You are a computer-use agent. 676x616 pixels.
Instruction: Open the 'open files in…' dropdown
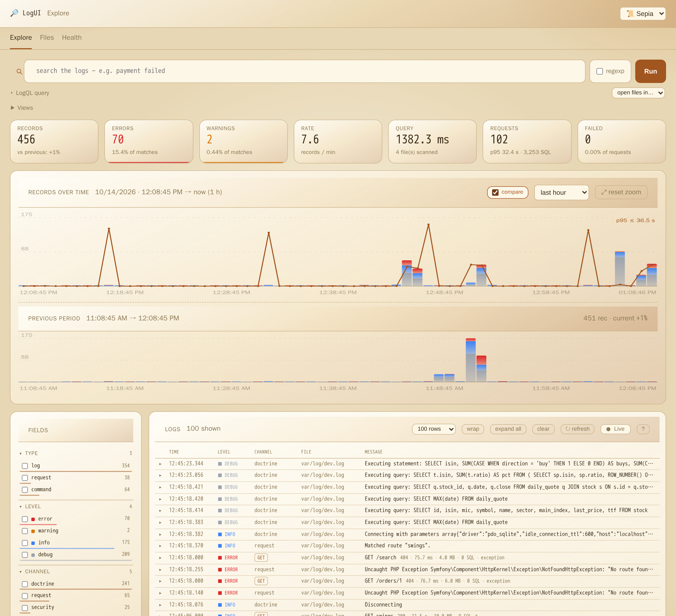pyautogui.click(x=638, y=93)
